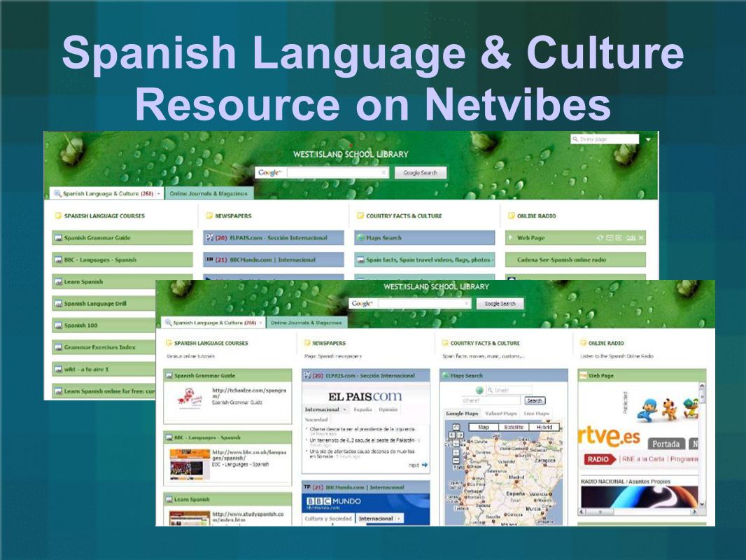Click note icon beside COUNTRY FACTS & CULTURE in back screenshot

pos(360,216)
